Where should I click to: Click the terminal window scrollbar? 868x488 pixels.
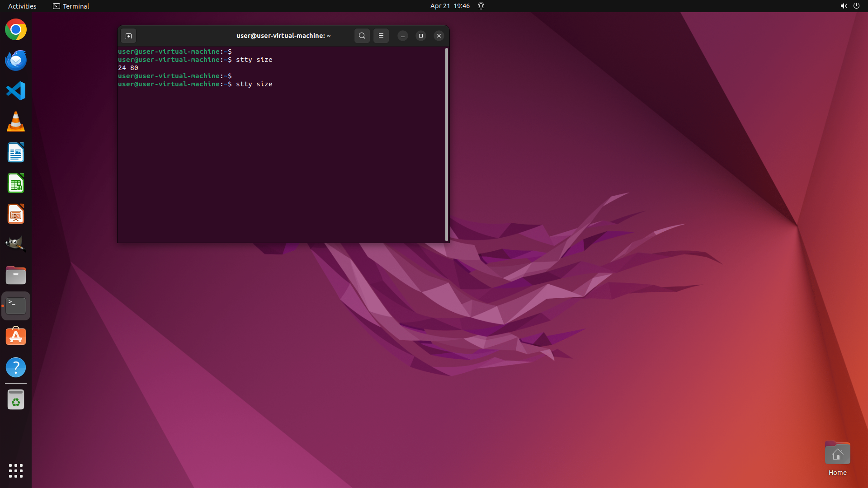[x=447, y=145]
